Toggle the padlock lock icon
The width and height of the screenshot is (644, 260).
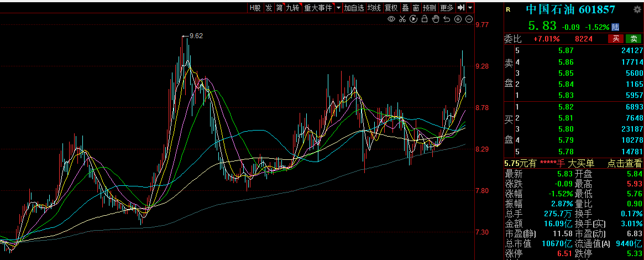pos(425,19)
